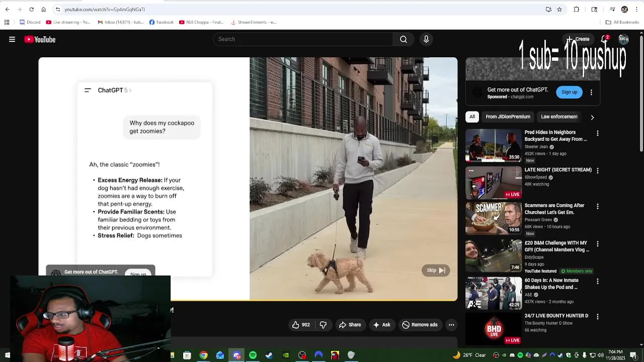Image resolution: width=644 pixels, height=362 pixels.
Task: Go to the YouTube home logo
Action: tap(40, 39)
